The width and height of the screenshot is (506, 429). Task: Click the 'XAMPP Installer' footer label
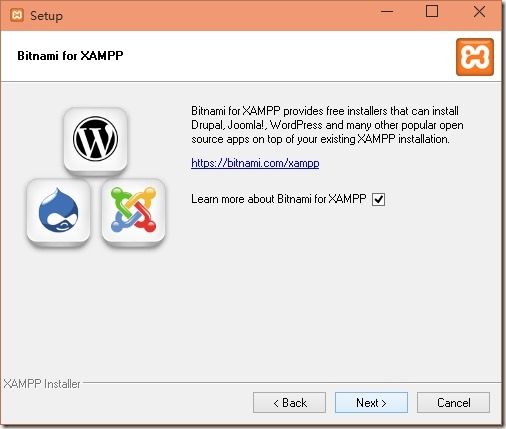(x=42, y=384)
